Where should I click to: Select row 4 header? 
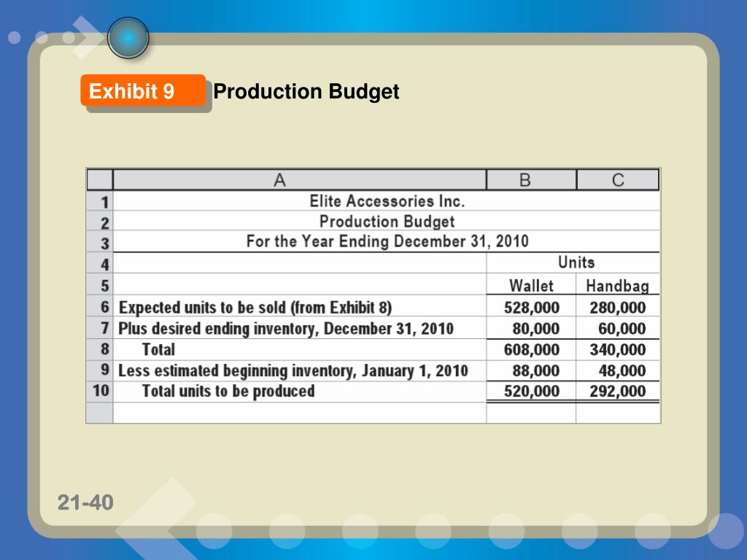99,263
